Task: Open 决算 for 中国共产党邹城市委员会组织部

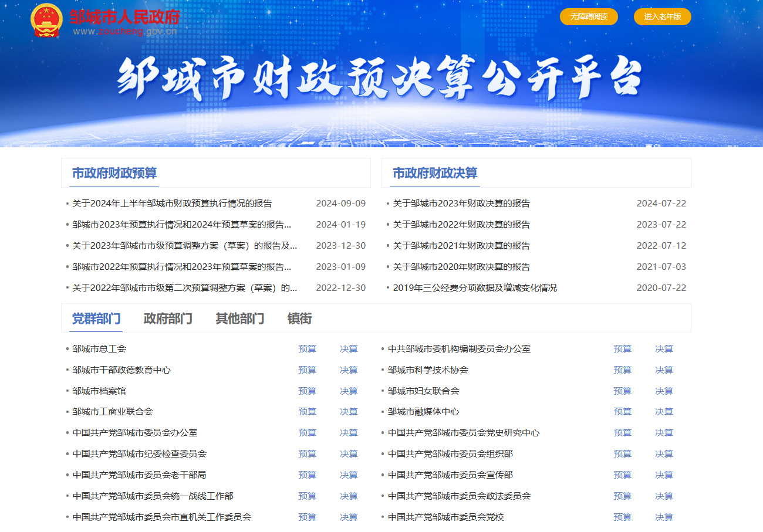Action: pos(664,454)
